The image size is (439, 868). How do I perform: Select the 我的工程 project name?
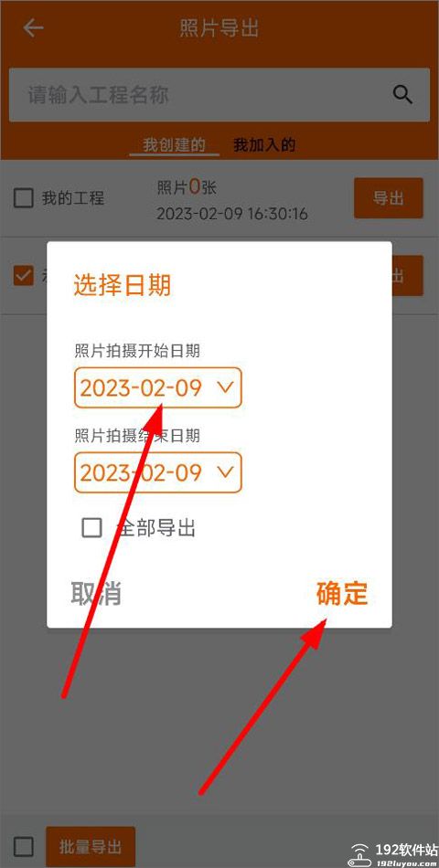72,197
